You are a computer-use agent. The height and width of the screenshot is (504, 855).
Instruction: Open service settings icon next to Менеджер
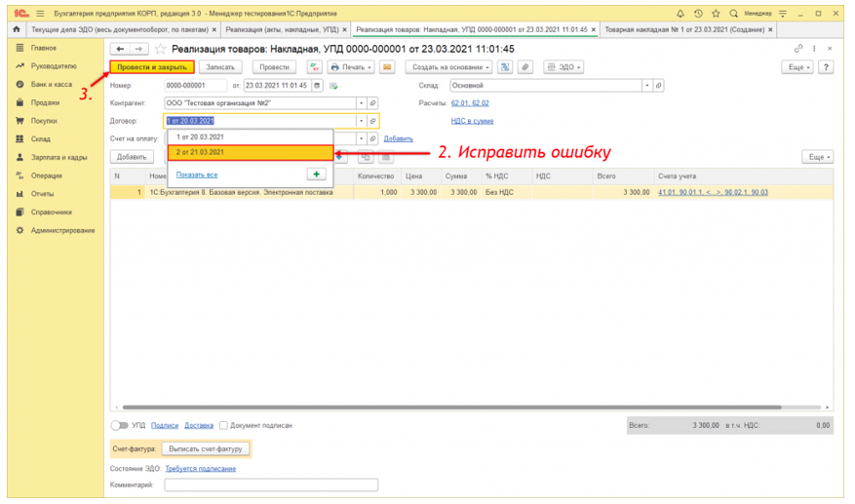(783, 13)
